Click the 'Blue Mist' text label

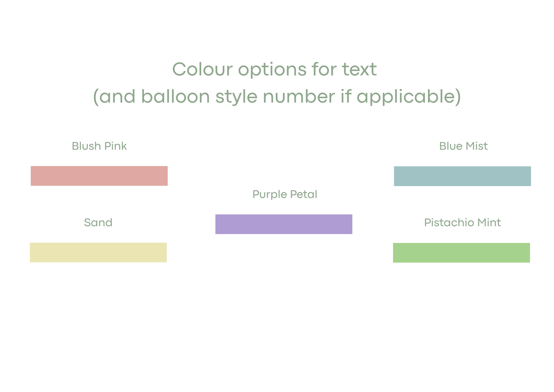point(464,146)
